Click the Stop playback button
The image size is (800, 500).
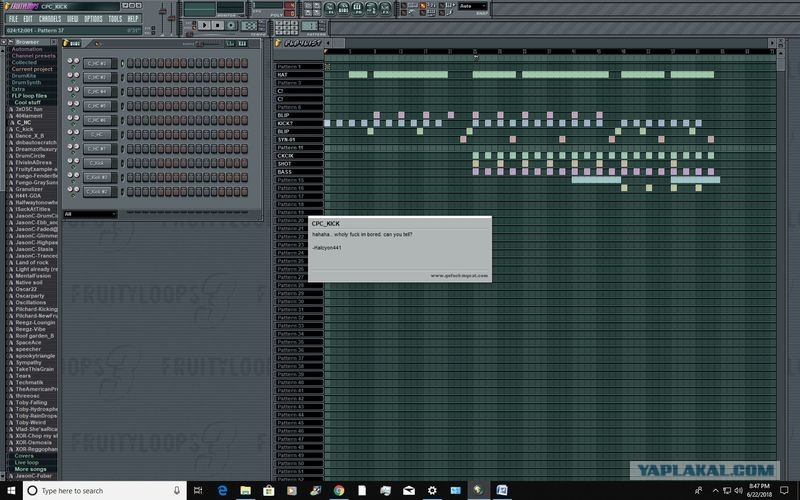(218, 25)
